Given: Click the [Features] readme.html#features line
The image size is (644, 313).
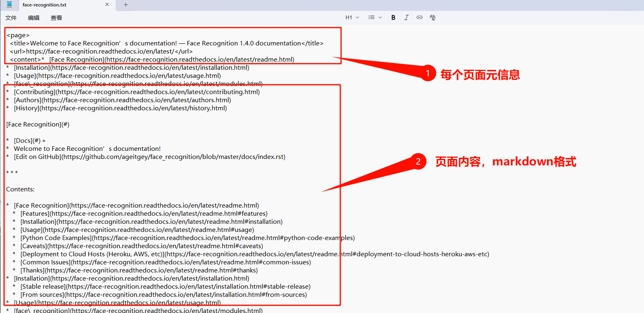Looking at the screenshot, I should pyautogui.click(x=140, y=214).
